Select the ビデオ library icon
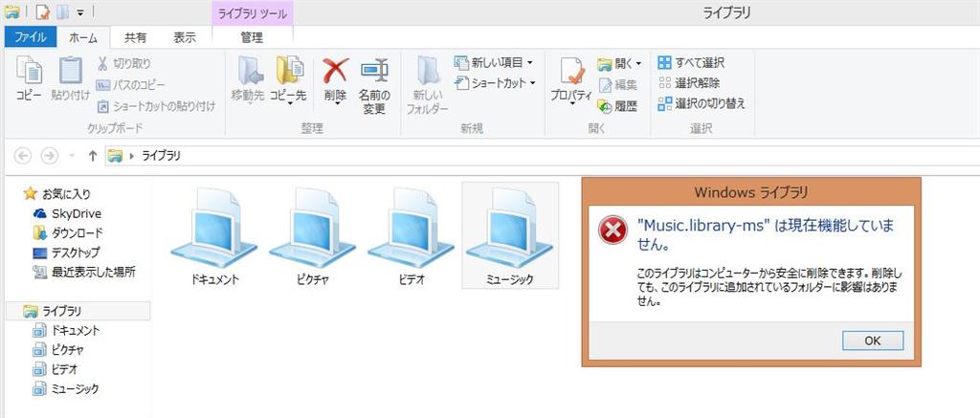980x418 pixels. pyautogui.click(x=412, y=236)
